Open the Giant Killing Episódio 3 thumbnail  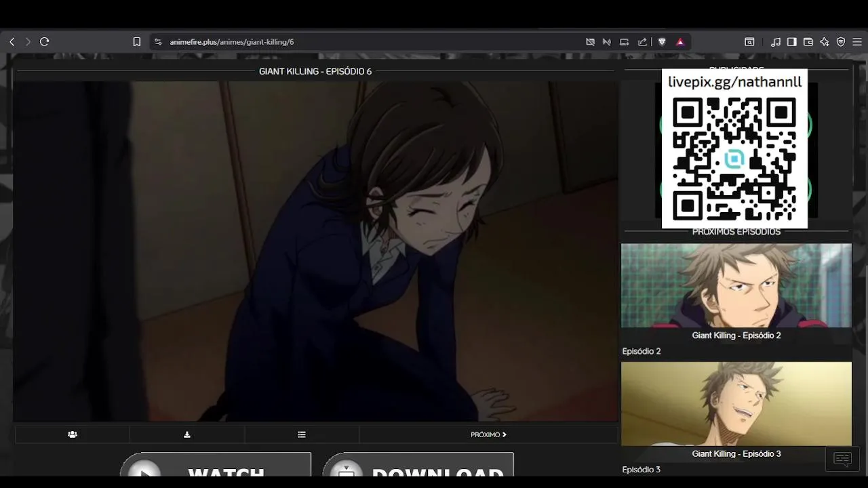736,404
